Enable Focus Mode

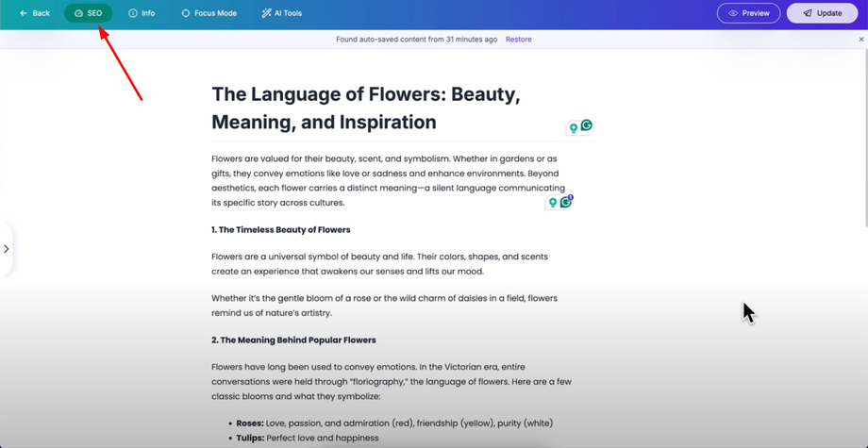pos(209,13)
